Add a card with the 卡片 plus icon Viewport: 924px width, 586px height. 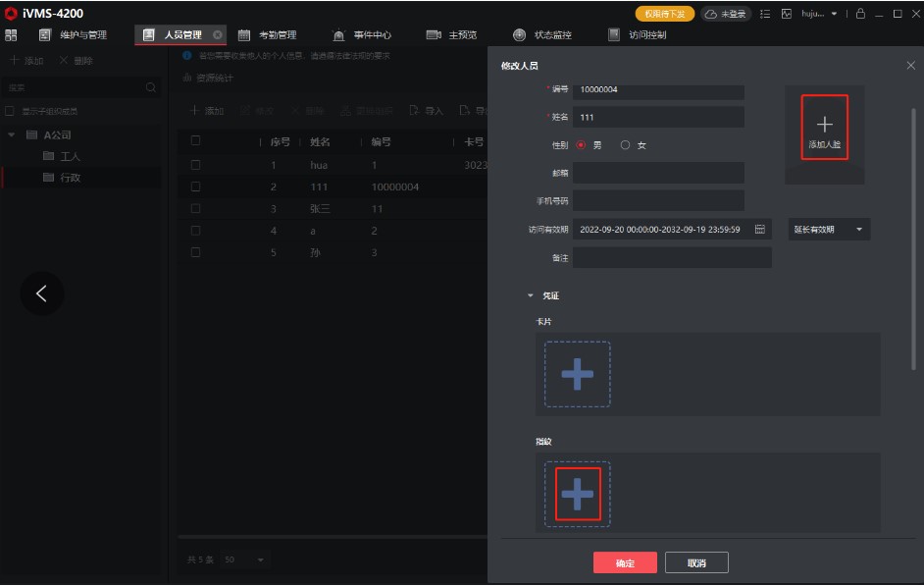coord(578,374)
